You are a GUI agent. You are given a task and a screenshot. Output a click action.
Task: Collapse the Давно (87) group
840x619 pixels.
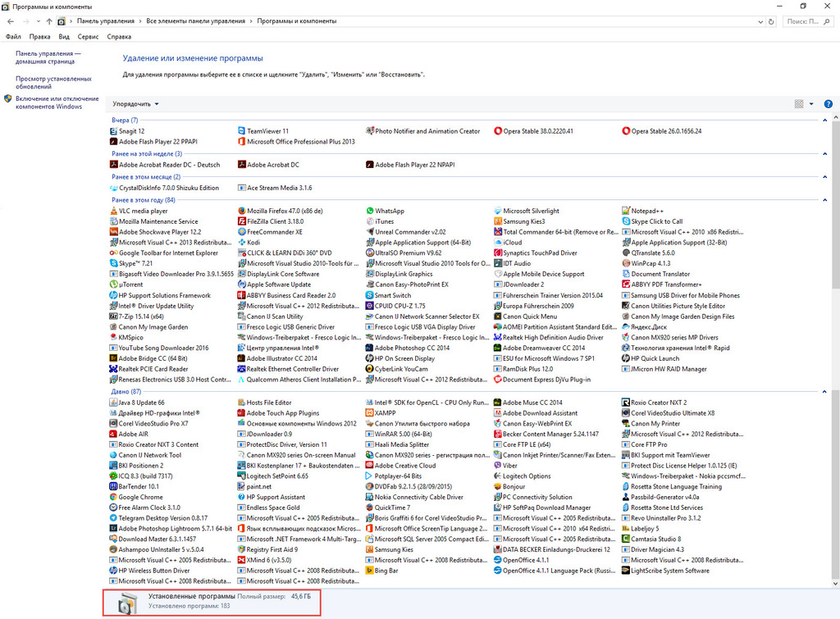coord(824,392)
